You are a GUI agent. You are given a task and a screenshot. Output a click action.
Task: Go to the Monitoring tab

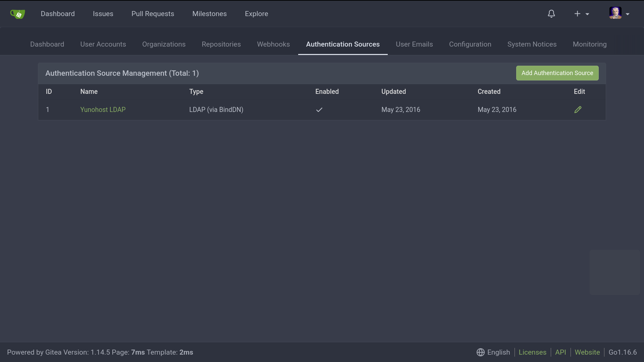(589, 44)
